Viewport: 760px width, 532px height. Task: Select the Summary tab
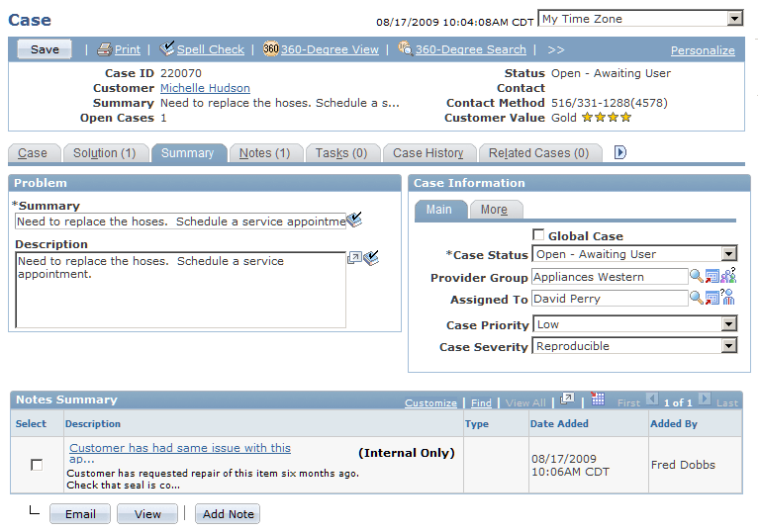pyautogui.click(x=188, y=153)
